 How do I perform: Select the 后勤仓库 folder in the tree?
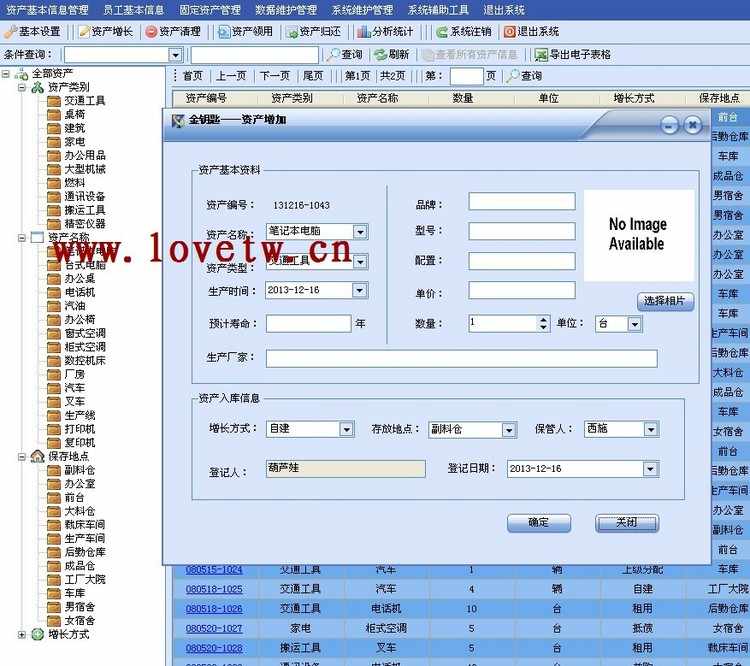[77, 552]
